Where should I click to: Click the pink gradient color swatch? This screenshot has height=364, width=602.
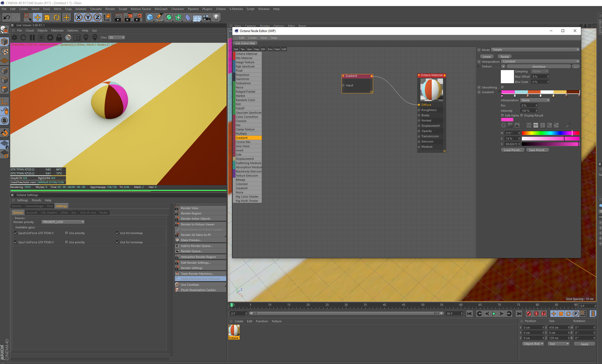[x=507, y=120]
